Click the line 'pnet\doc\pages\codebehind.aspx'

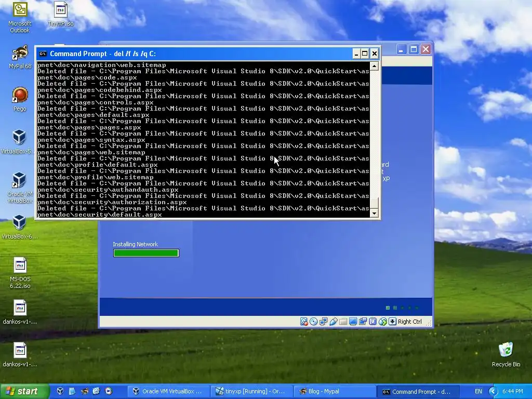(x=99, y=90)
